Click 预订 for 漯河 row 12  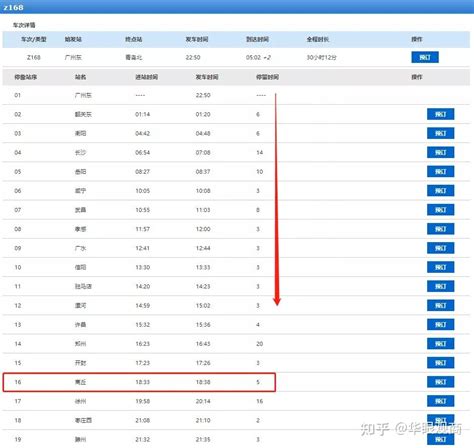[440, 305]
